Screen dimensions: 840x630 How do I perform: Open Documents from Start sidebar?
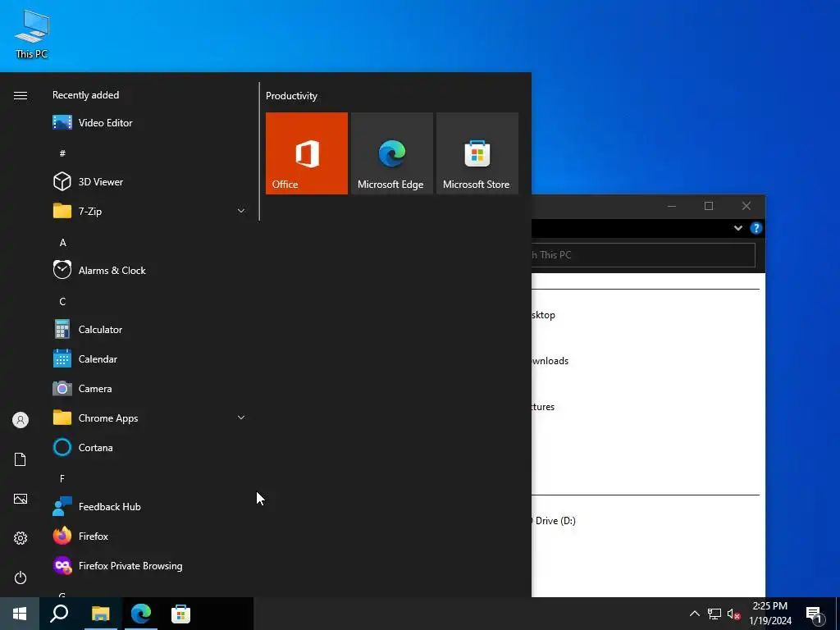[21, 459]
